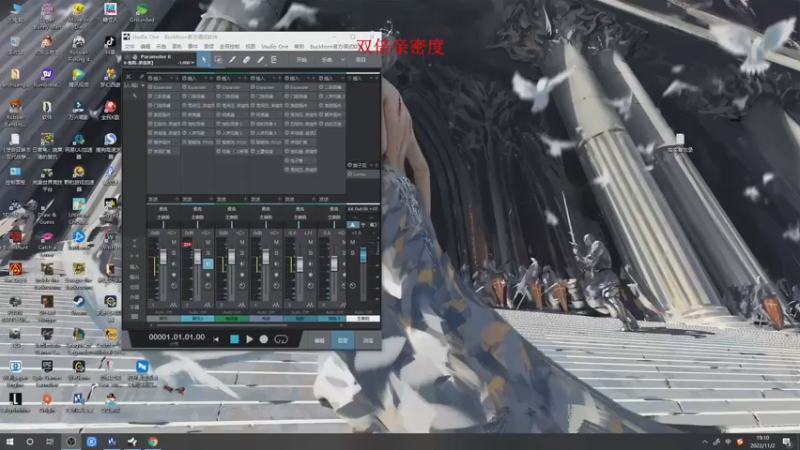Click the highlighted metronome icon on main channel
Viewport: 800px width, 450px height.
353,224
